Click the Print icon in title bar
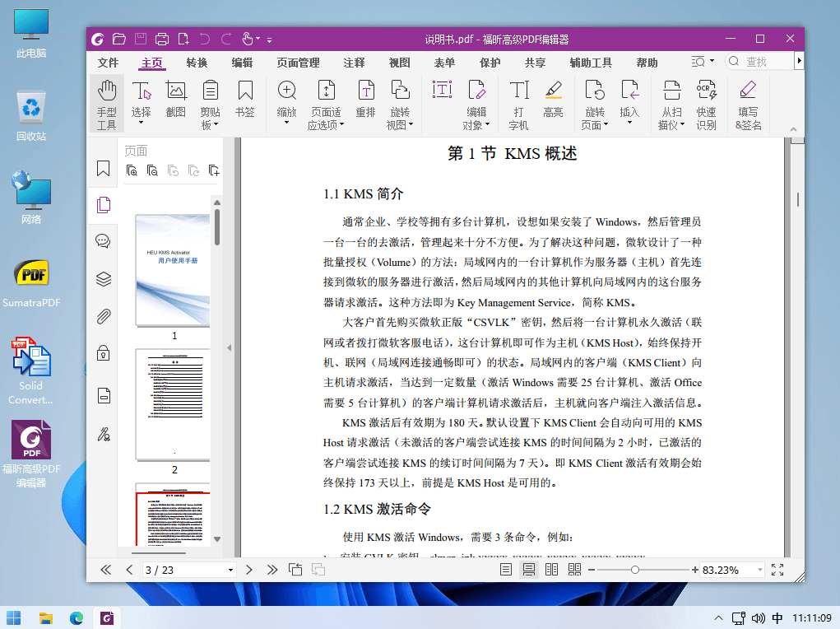This screenshot has height=629, width=840. click(162, 39)
